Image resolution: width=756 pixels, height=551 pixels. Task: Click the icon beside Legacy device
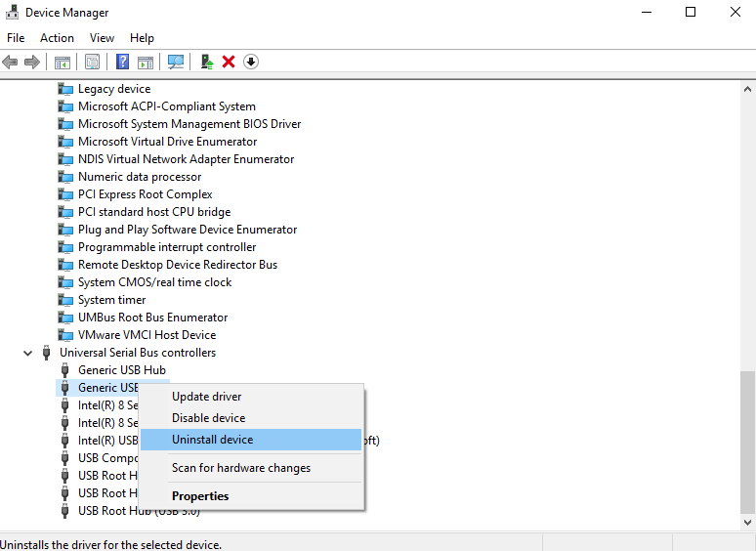pyautogui.click(x=65, y=89)
